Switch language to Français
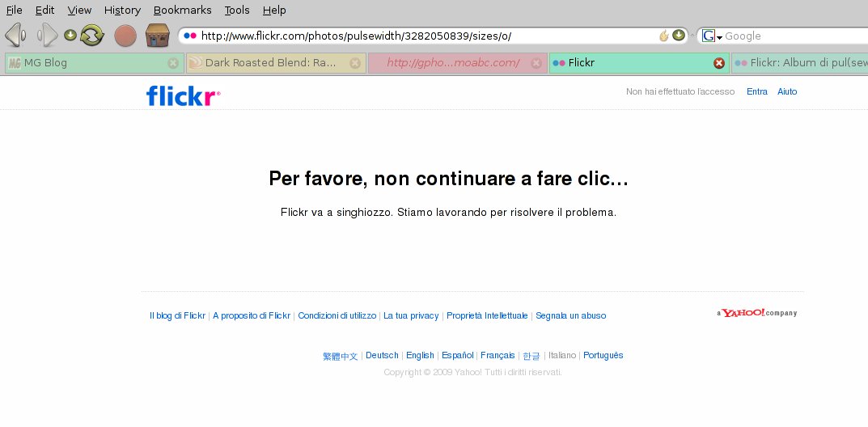This screenshot has width=868, height=427. pyautogui.click(x=498, y=356)
